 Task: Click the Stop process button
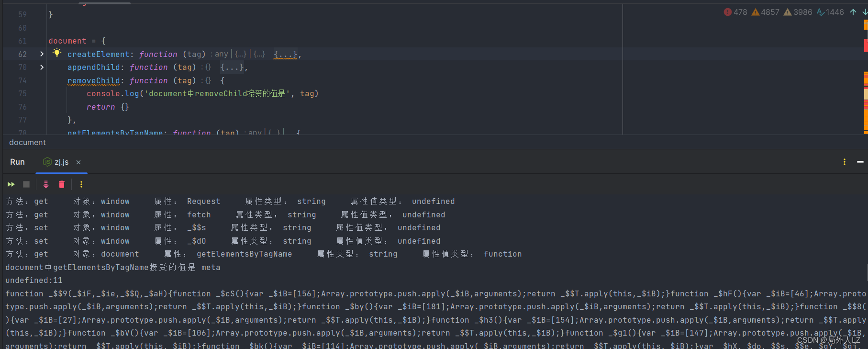coord(26,184)
